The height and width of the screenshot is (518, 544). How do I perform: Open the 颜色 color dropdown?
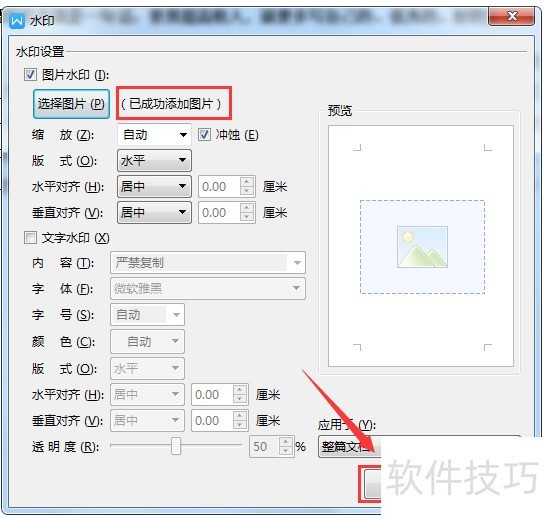coord(147,342)
